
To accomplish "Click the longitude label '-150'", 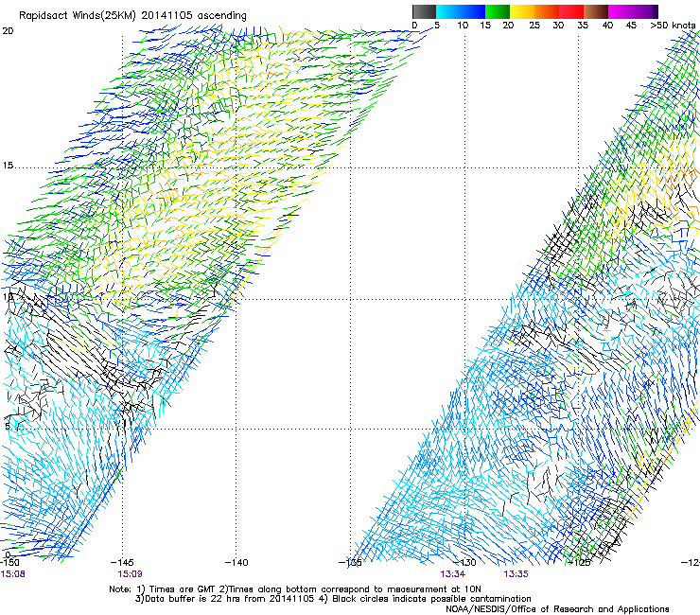I will click(10, 563).
